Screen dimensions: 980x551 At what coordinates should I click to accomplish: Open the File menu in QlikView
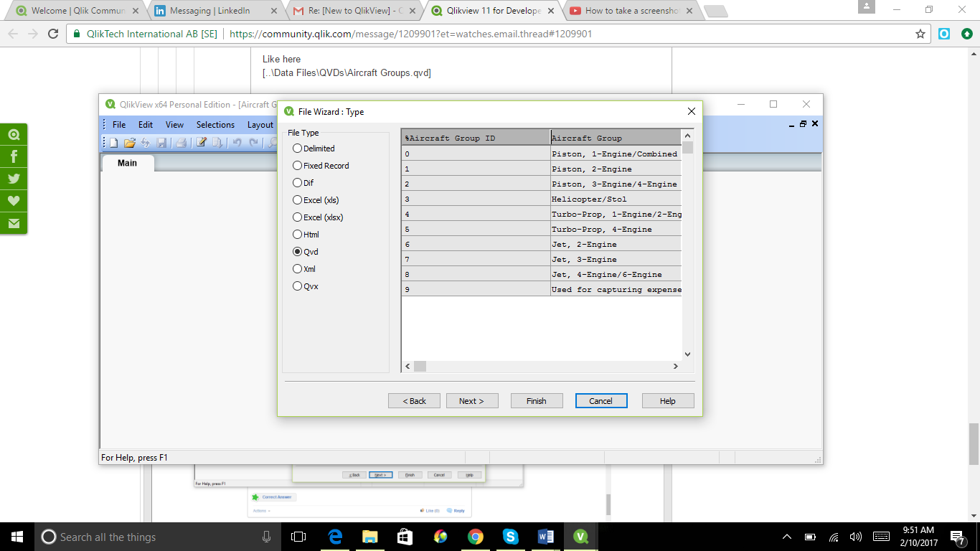pyautogui.click(x=119, y=125)
